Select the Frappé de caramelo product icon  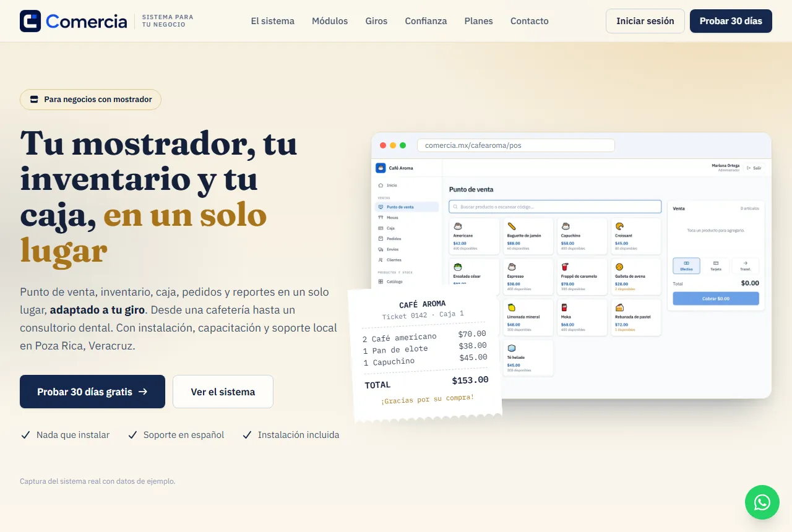566,267
